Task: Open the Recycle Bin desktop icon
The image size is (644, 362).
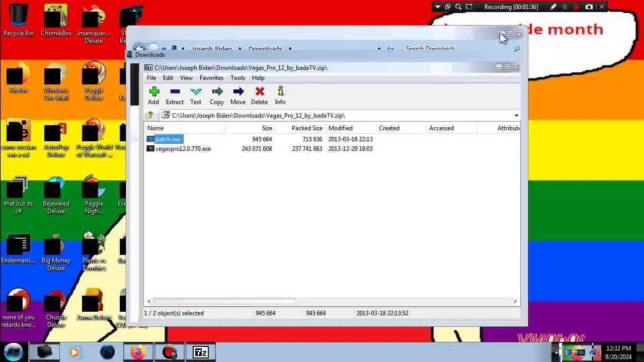Action: [x=19, y=20]
